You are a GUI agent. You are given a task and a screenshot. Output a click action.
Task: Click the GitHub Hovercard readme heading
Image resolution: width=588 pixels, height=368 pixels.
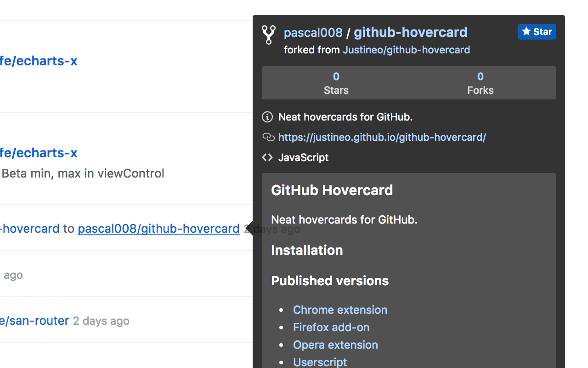(332, 190)
